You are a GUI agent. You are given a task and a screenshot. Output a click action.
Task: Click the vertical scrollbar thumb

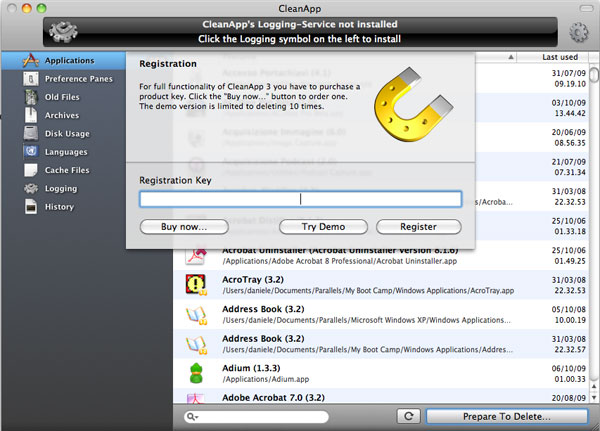tap(594, 75)
